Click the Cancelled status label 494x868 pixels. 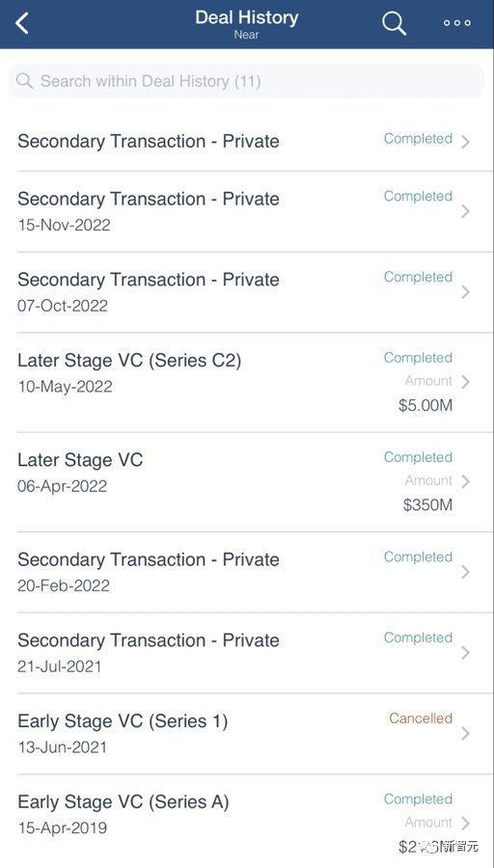click(421, 719)
